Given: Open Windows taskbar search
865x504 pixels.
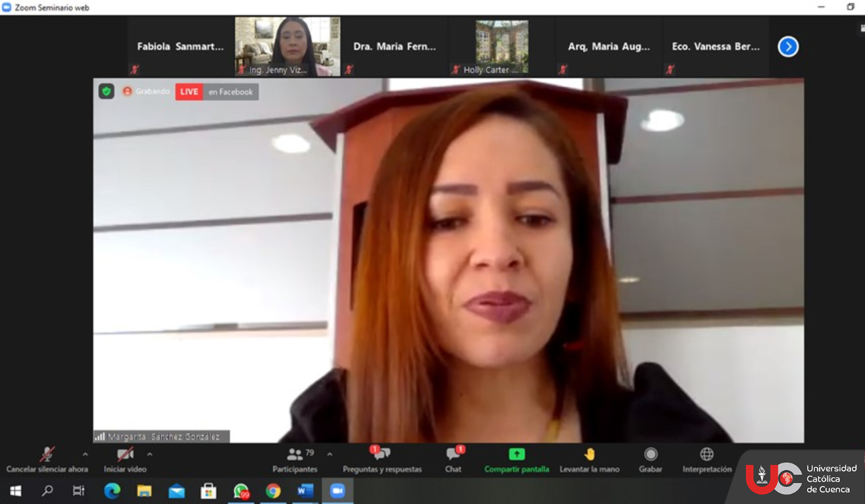Looking at the screenshot, I should pos(47,491).
